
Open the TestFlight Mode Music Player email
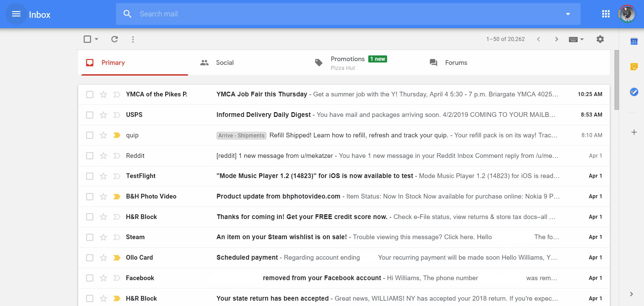[315, 176]
